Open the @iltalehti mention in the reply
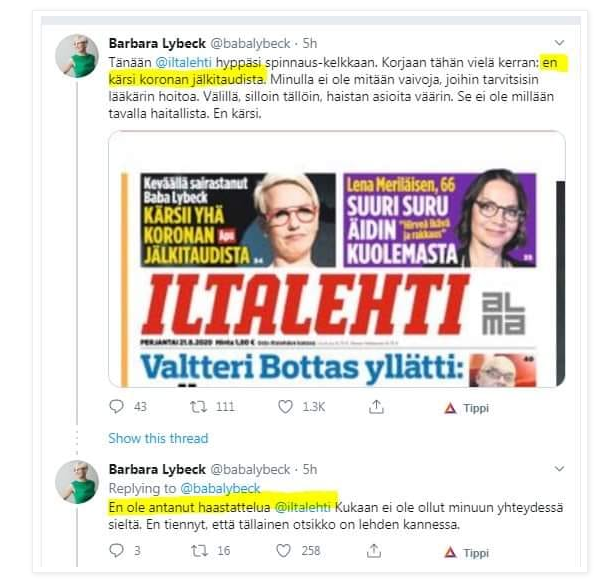Screen dimensions: 611x583 302,507
